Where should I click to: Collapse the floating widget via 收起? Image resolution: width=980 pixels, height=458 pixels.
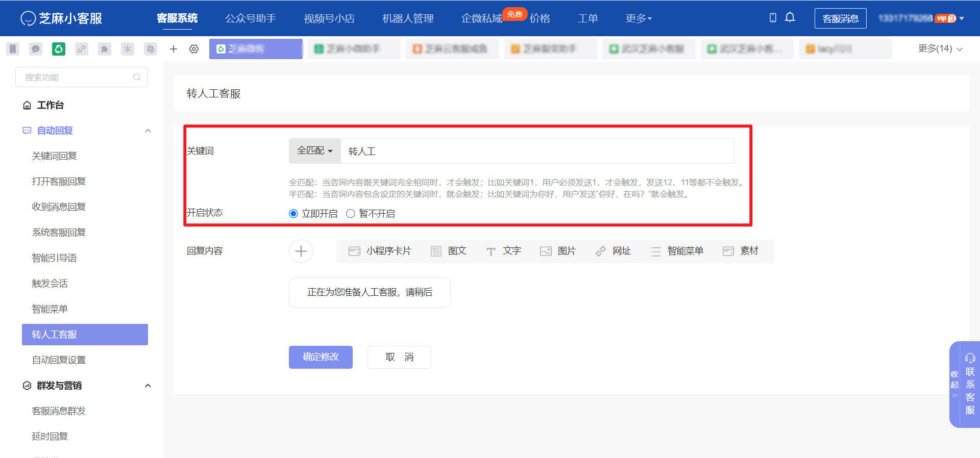click(x=954, y=385)
